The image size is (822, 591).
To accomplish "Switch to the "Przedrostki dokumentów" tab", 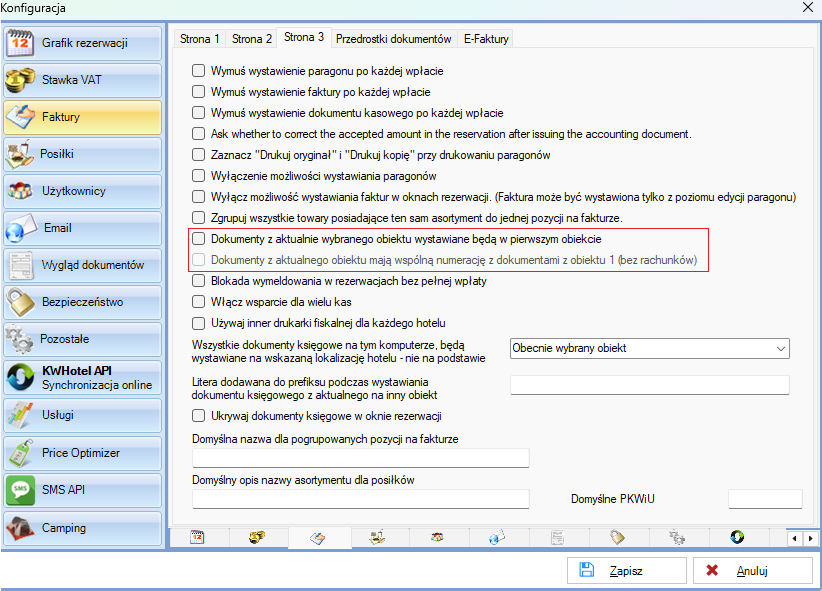I will pyautogui.click(x=393, y=39).
